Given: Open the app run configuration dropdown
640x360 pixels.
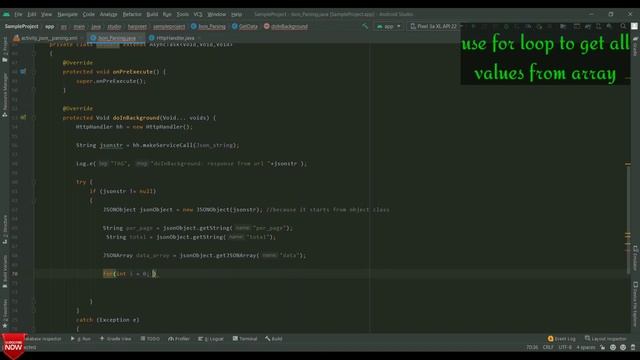Looking at the screenshot, I should (x=389, y=27).
